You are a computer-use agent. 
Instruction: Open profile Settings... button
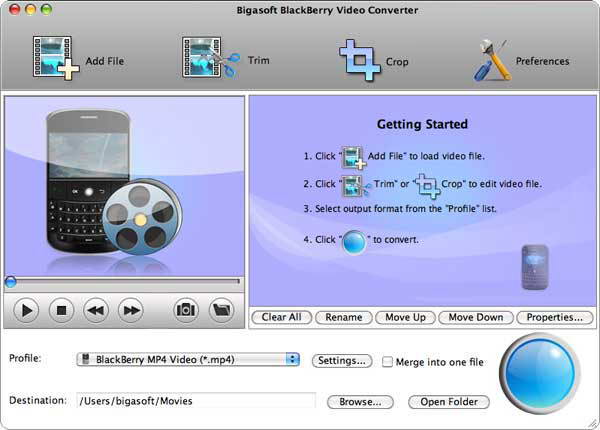(x=342, y=361)
